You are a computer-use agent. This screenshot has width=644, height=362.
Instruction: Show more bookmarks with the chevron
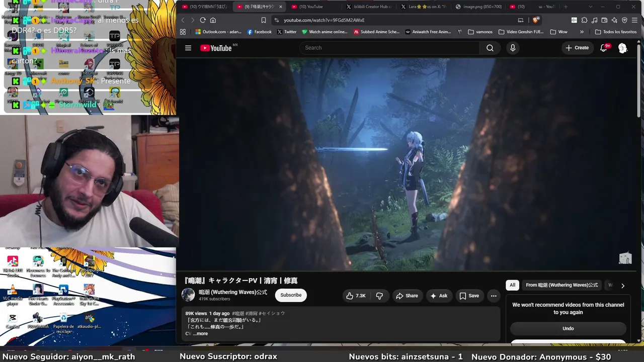[582, 32]
